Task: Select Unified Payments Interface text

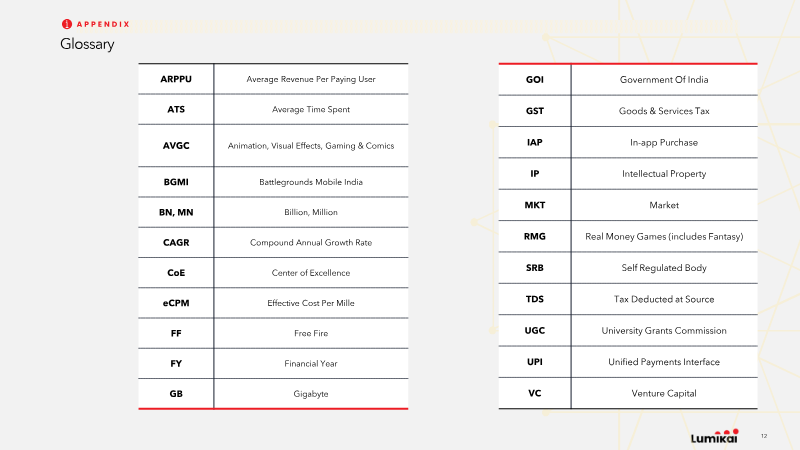Action: [x=664, y=362]
